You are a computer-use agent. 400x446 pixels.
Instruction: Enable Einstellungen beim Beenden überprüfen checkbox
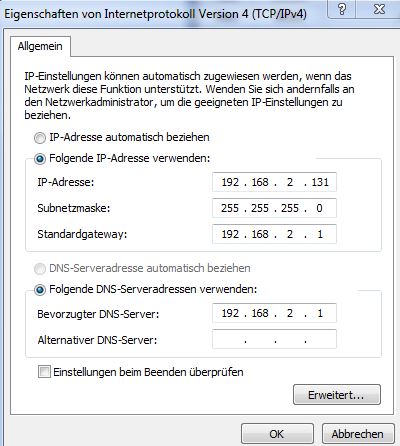tap(44, 372)
